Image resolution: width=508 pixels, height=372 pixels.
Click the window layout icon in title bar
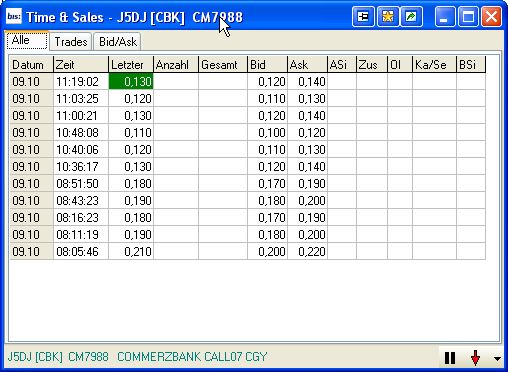[x=363, y=16]
